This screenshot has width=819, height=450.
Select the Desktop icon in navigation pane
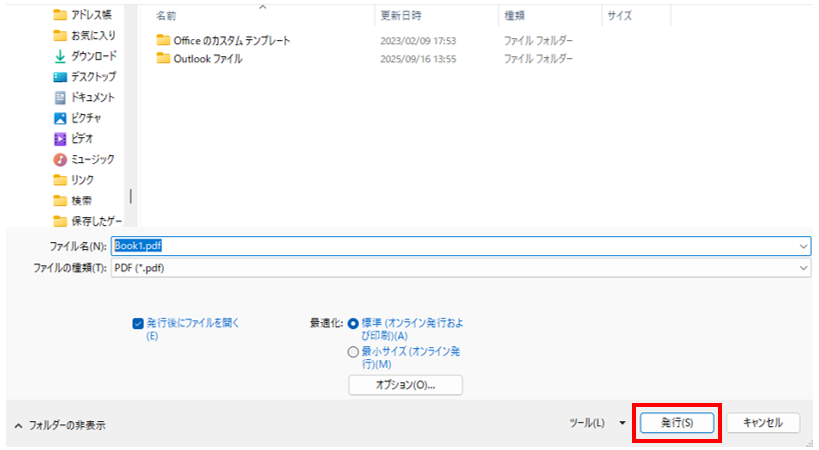[60, 77]
